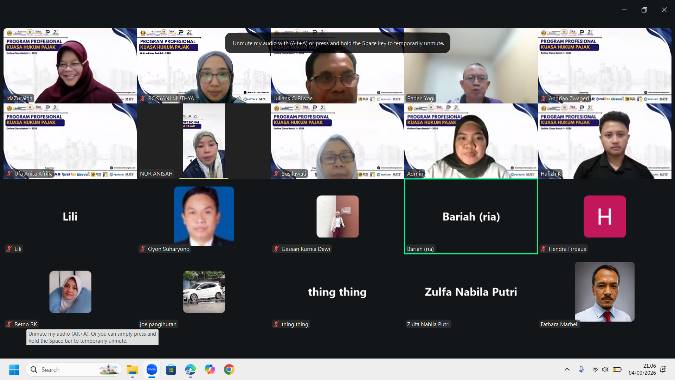This screenshot has width=675, height=380.
Task: Launch Microsoft Edge from the taskbar
Action: coord(190,370)
